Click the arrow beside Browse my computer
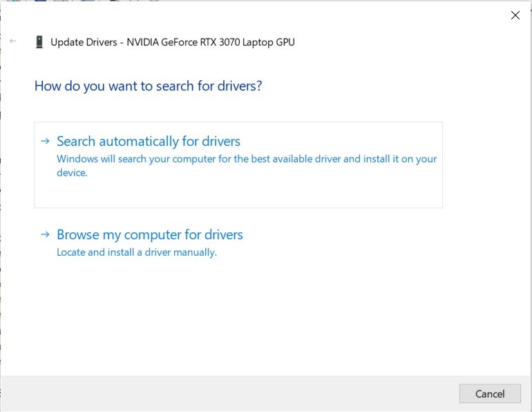The image size is (532, 412). tap(45, 234)
